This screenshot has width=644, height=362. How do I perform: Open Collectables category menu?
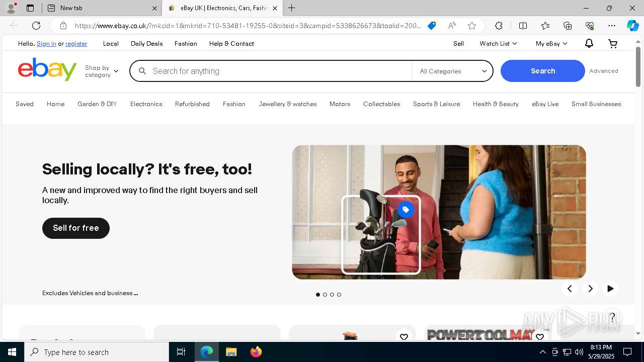click(381, 104)
